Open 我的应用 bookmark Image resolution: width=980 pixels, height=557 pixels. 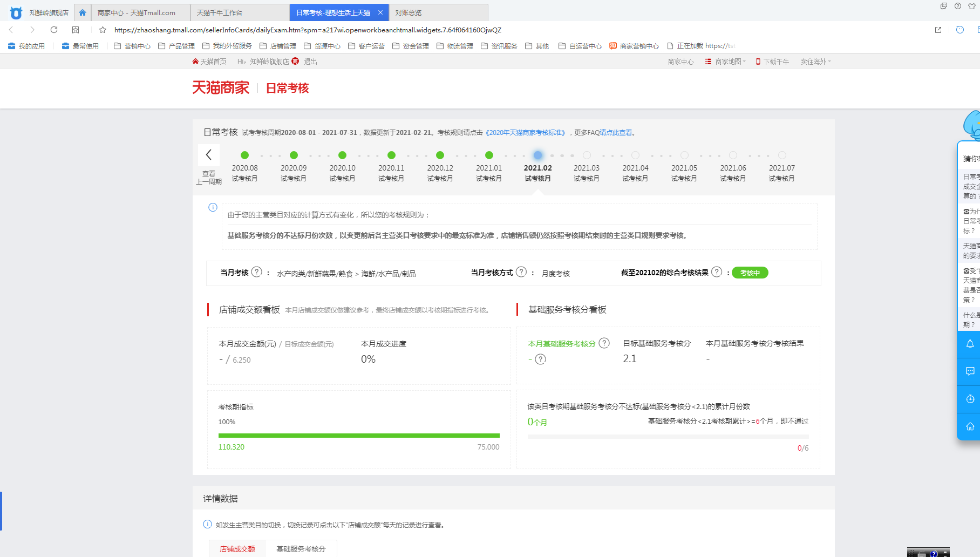tap(26, 46)
